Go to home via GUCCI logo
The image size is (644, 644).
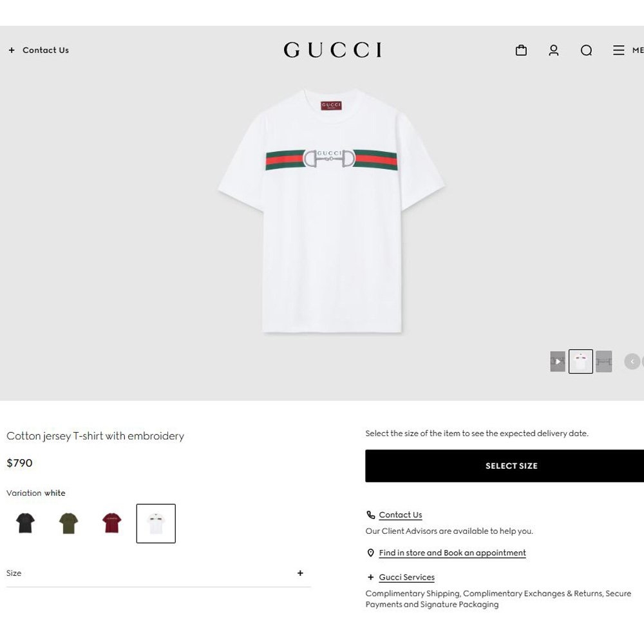tap(333, 50)
